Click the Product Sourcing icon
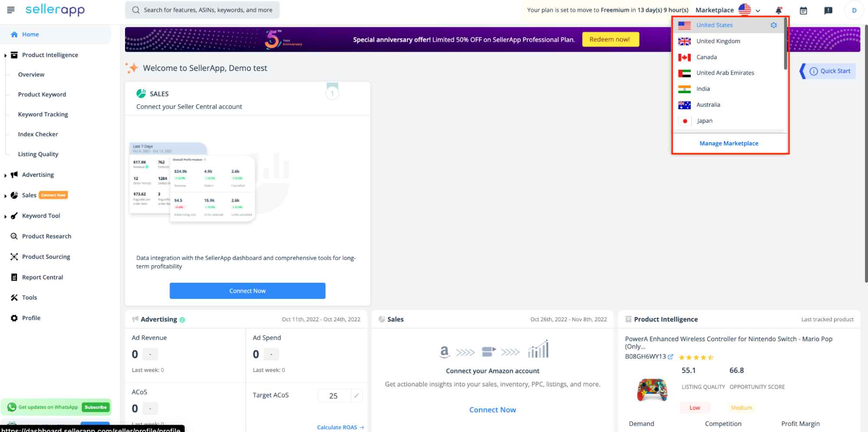This screenshot has width=868, height=432. click(14, 257)
